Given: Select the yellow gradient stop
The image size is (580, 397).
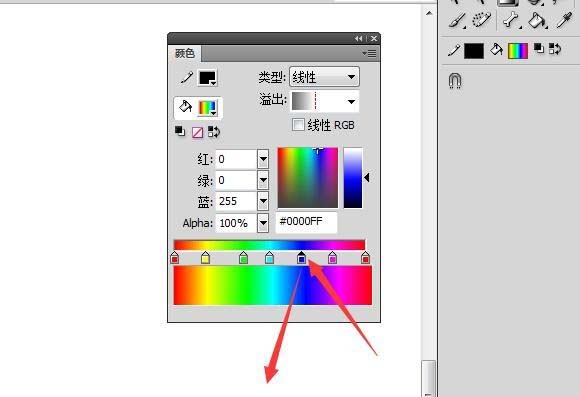Looking at the screenshot, I should tap(205, 258).
